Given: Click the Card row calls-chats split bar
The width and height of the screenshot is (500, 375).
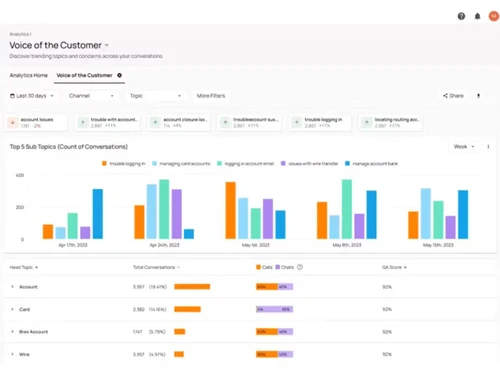Looking at the screenshot, I should click(274, 309).
